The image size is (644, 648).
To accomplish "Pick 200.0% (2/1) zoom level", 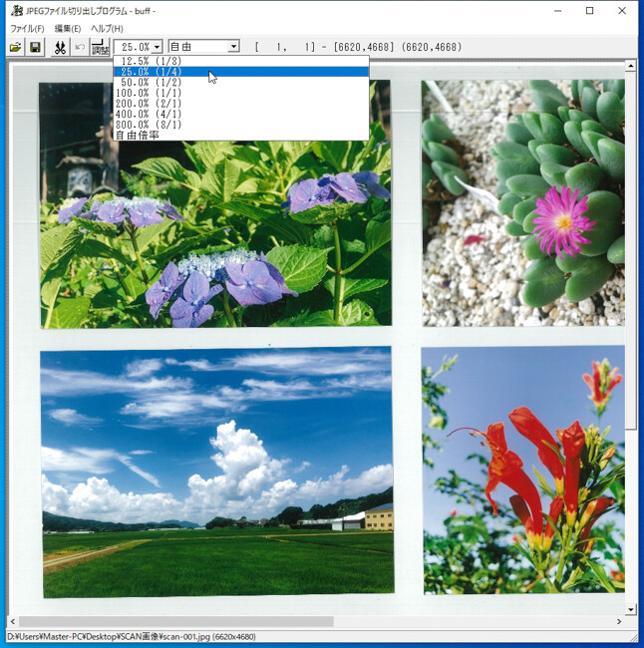I will tap(241, 104).
